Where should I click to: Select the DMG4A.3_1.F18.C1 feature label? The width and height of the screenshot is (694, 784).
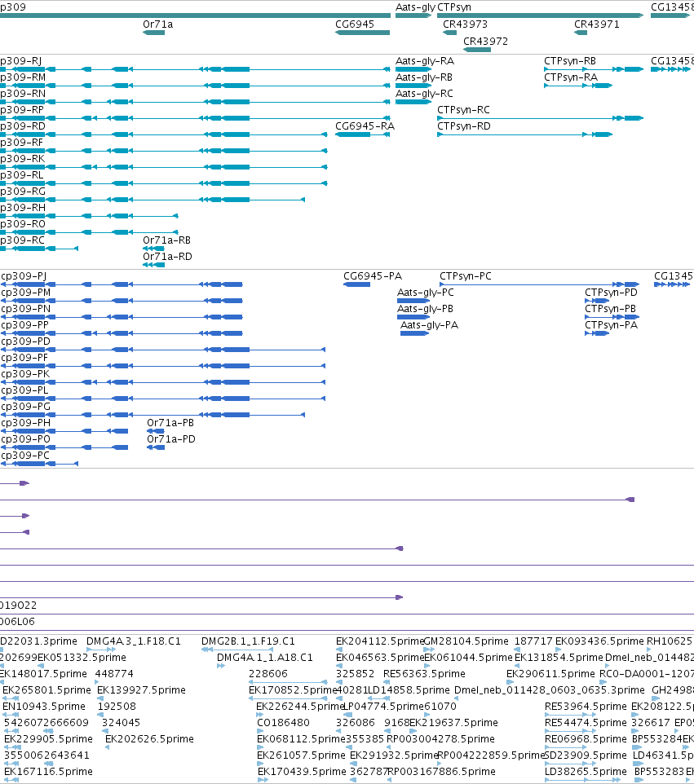pyautogui.click(x=134, y=641)
